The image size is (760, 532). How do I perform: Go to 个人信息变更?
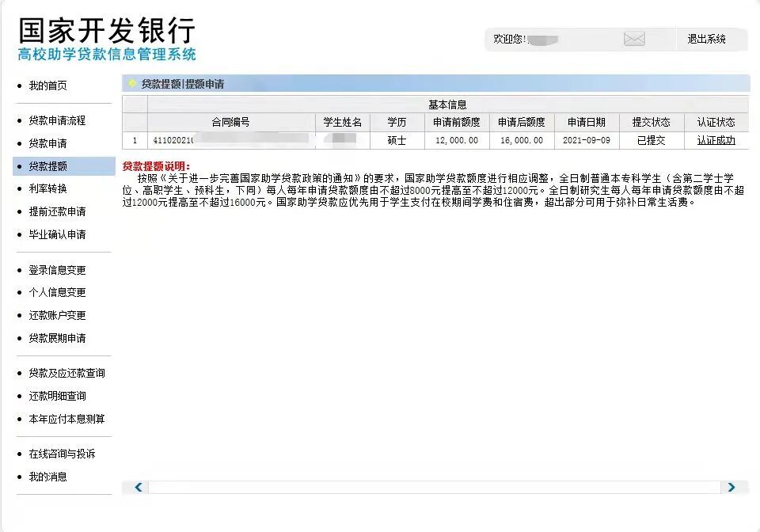click(57, 292)
